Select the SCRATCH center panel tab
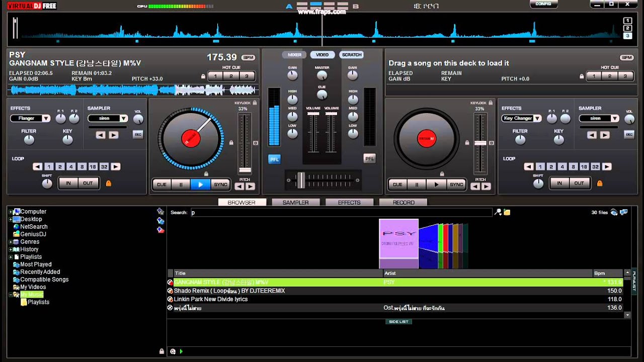This screenshot has height=362, width=644. (x=352, y=55)
